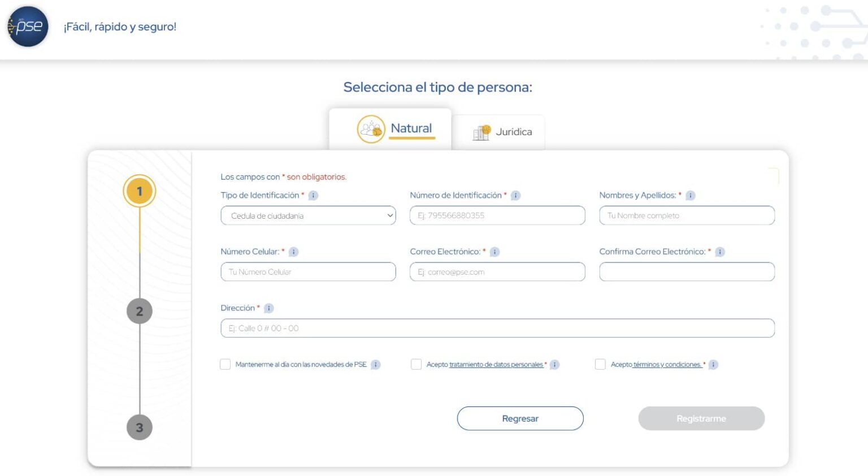Click the Regresar button
Image resolution: width=868 pixels, height=476 pixels.
(x=520, y=418)
